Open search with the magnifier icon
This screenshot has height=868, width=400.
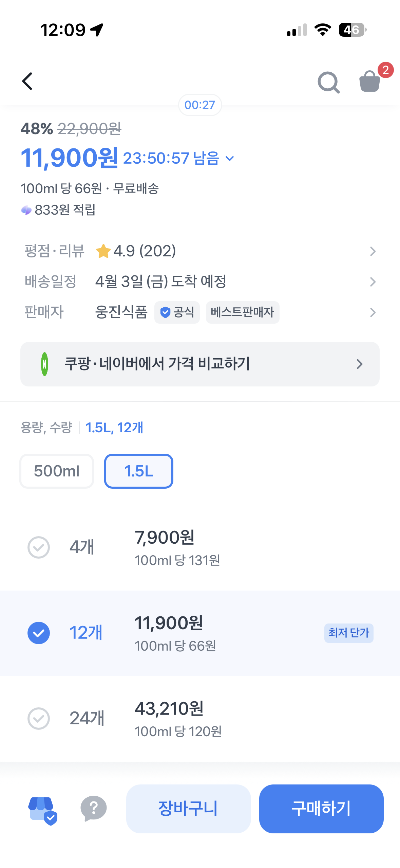coord(328,82)
